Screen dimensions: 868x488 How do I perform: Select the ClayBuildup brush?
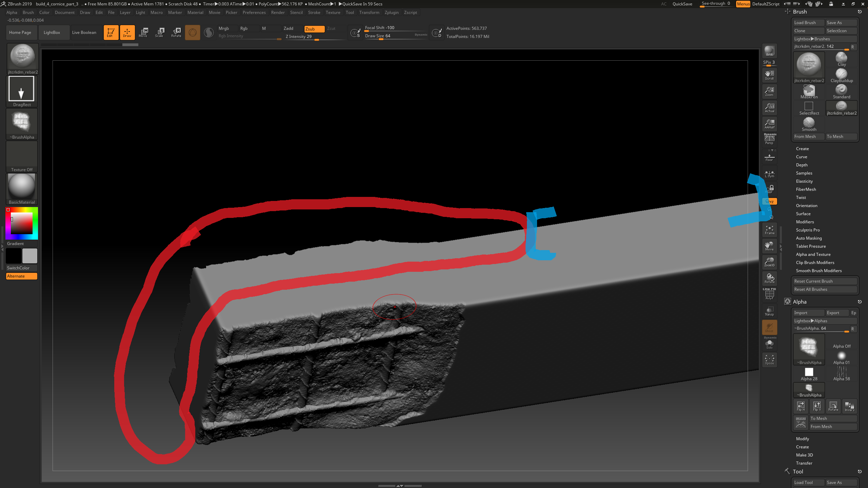point(842,75)
